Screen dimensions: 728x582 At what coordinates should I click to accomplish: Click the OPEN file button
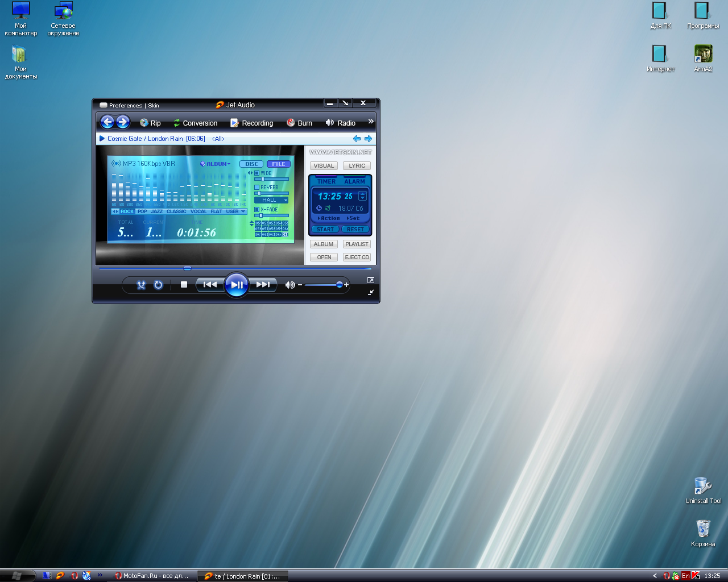point(324,257)
